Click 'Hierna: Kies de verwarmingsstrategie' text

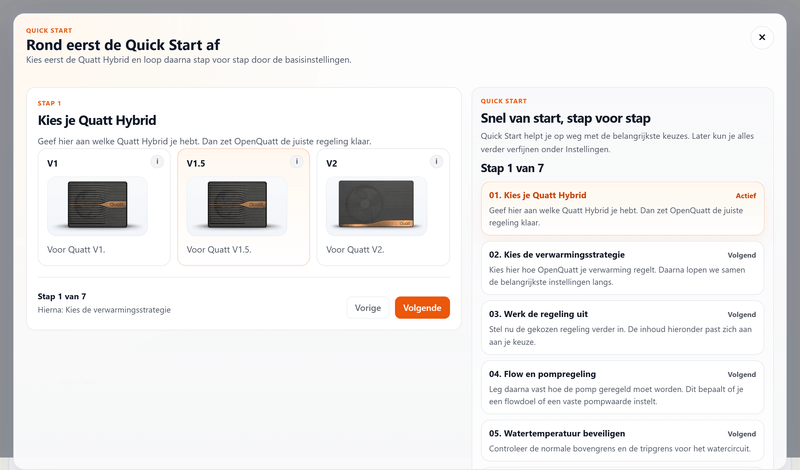pos(104,310)
